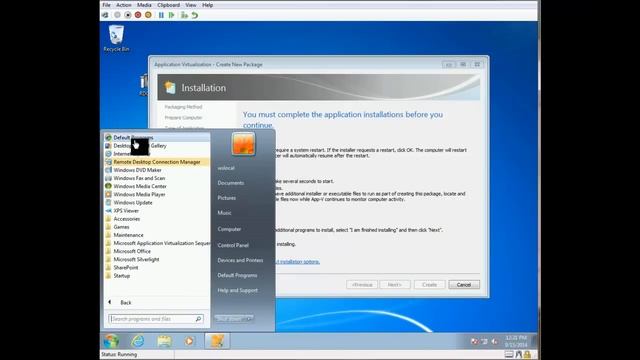Click the network tray icon
640x360 pixels.
pos(484,341)
